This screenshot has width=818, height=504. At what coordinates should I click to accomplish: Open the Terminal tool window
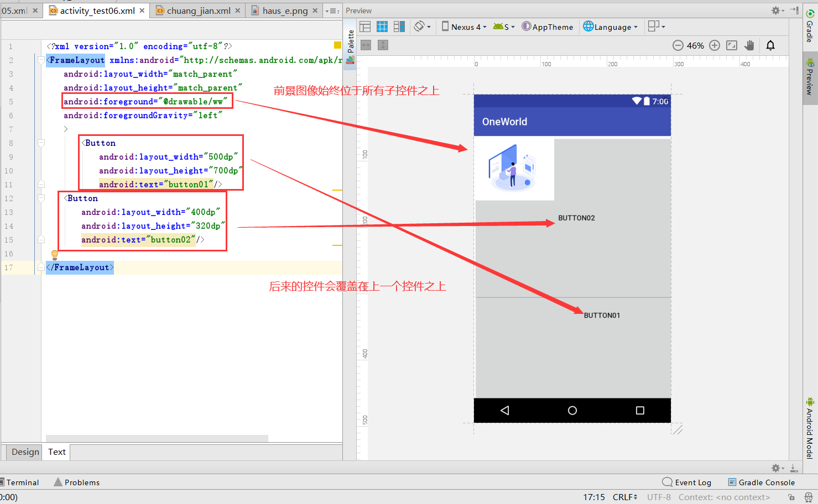(19, 482)
